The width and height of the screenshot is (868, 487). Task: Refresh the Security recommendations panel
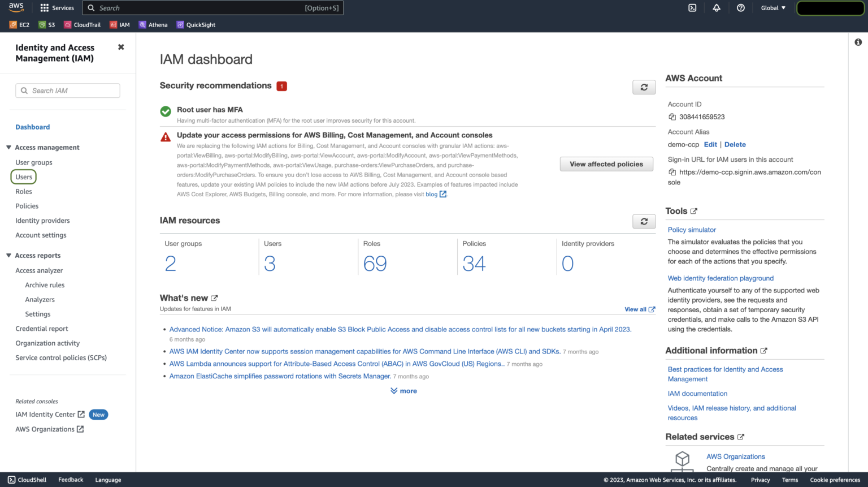point(644,87)
